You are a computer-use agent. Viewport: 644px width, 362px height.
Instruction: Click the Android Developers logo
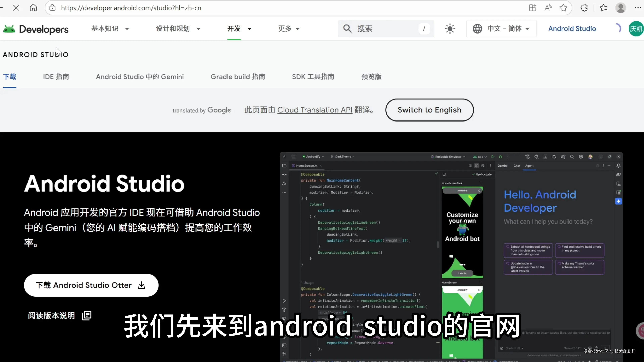pyautogui.click(x=36, y=29)
